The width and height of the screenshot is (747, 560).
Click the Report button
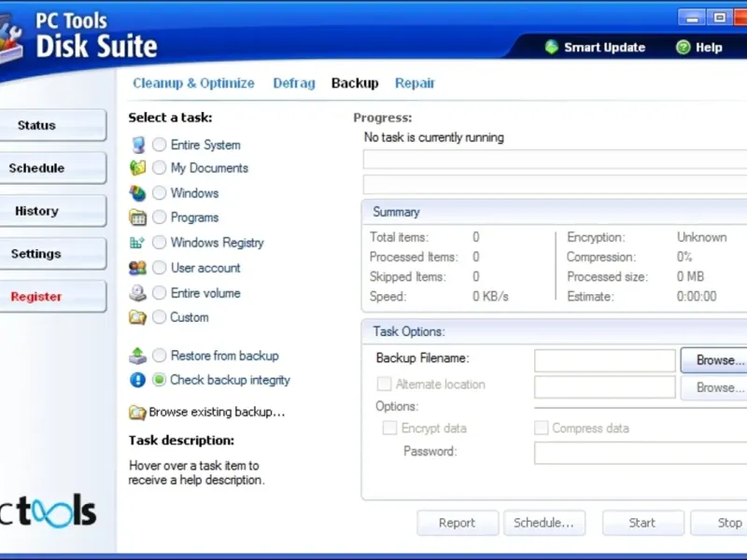[x=458, y=523]
